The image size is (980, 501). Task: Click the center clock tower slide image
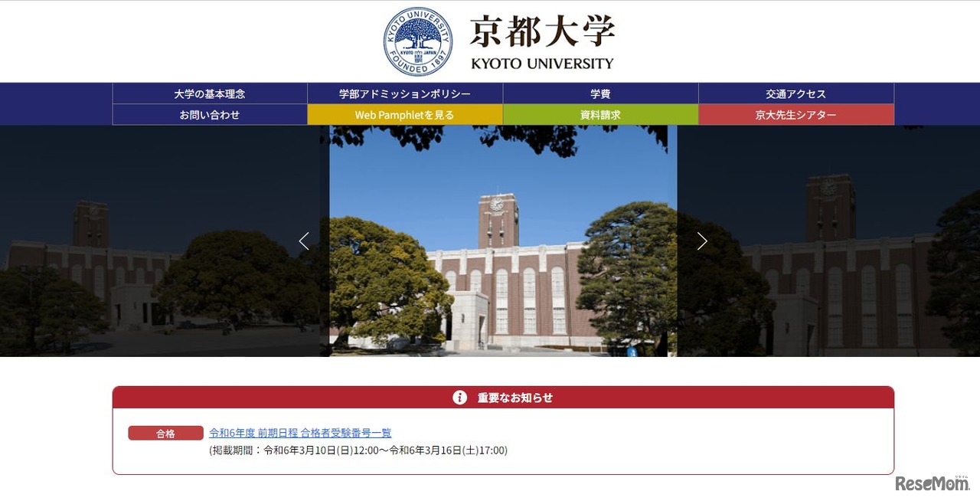pyautogui.click(x=503, y=241)
